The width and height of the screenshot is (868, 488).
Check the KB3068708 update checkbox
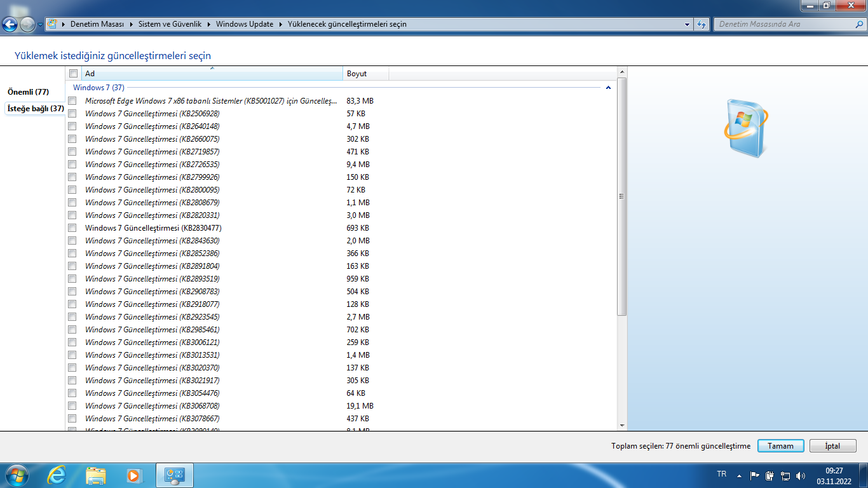pos(72,406)
